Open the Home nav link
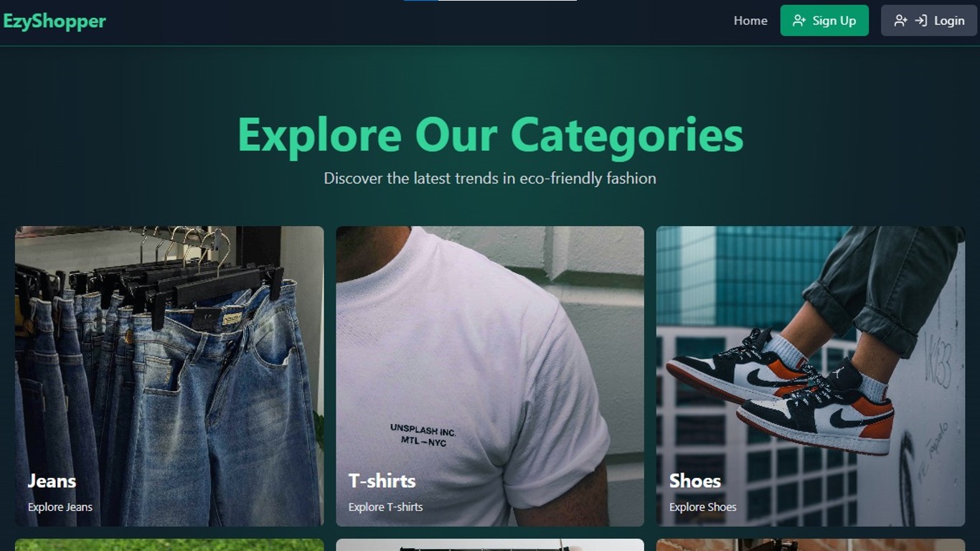 point(750,21)
